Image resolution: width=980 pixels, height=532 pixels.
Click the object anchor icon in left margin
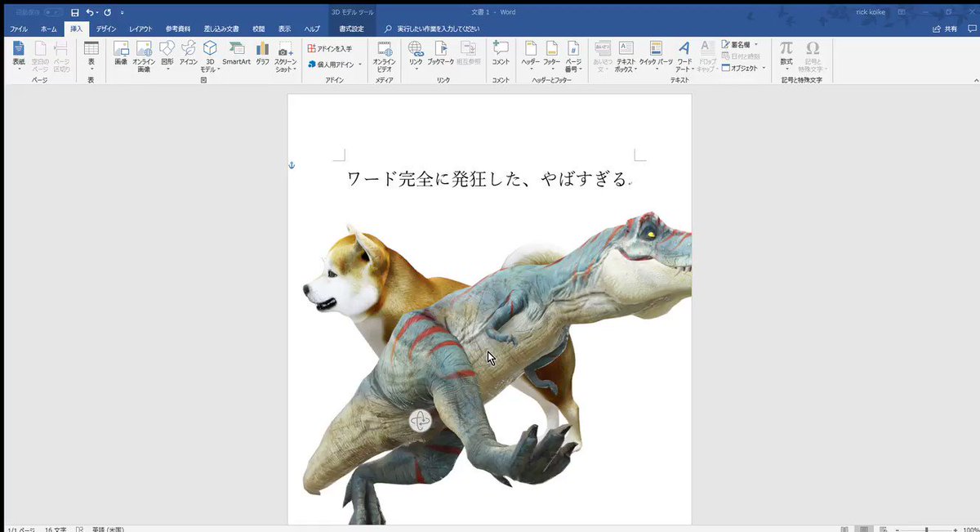pyautogui.click(x=292, y=165)
